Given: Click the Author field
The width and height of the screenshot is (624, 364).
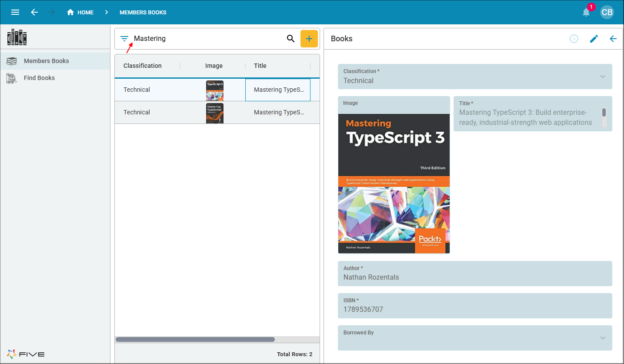Looking at the screenshot, I should point(475,274).
